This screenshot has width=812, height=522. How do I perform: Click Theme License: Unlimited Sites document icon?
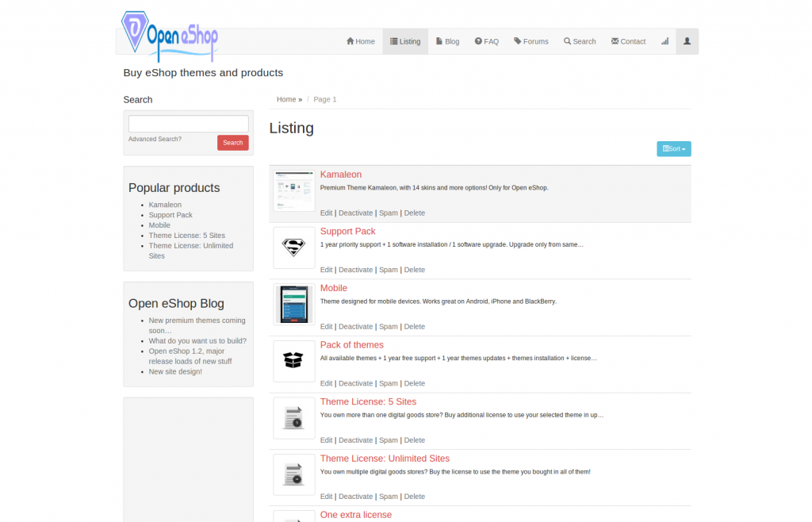(x=294, y=474)
